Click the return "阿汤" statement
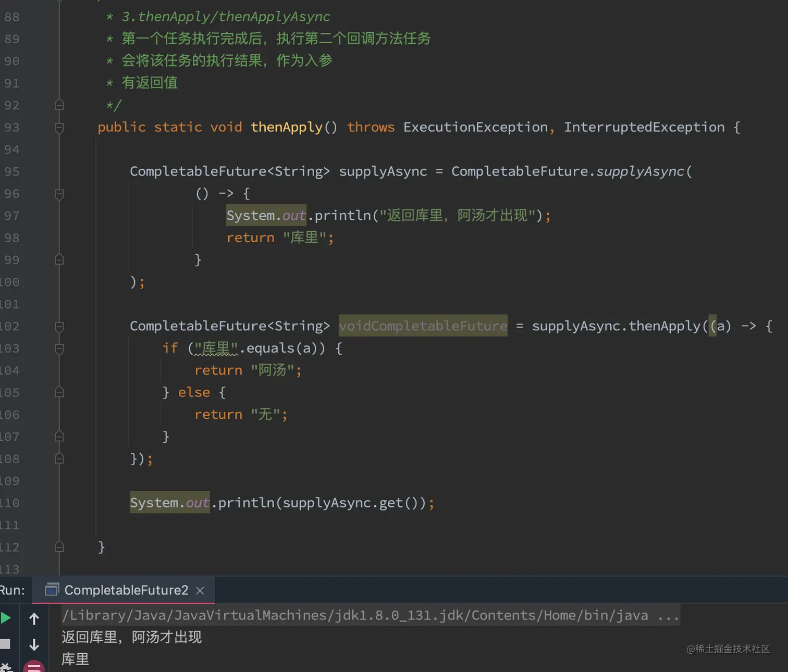The height and width of the screenshot is (672, 788). 248,370
